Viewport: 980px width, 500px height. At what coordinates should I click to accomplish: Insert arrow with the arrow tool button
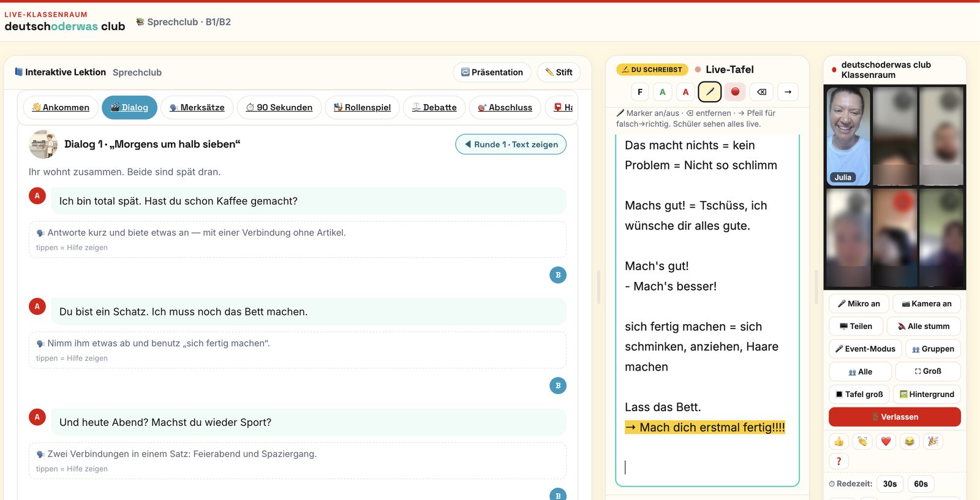(x=788, y=92)
